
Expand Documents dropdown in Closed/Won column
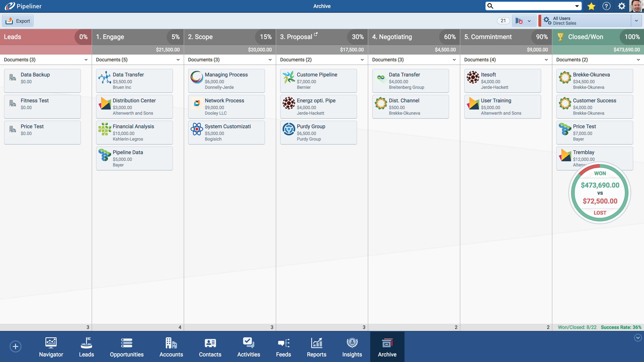pos(638,60)
